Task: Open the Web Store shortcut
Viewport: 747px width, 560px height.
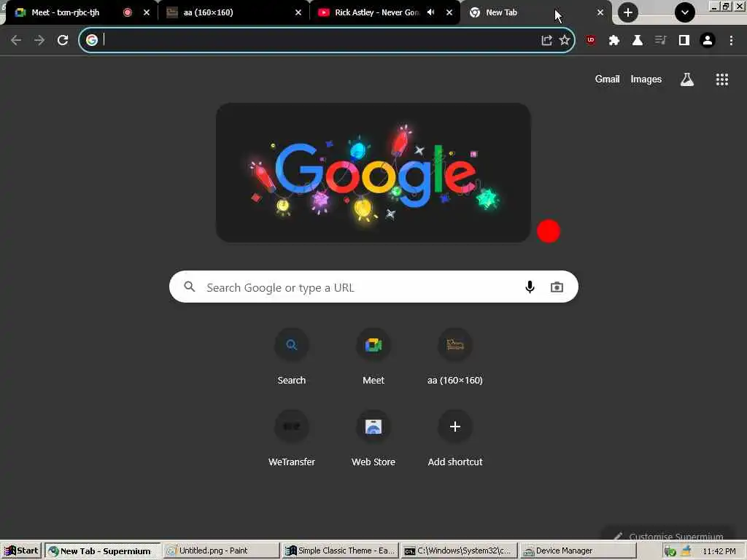Action: pos(373,438)
